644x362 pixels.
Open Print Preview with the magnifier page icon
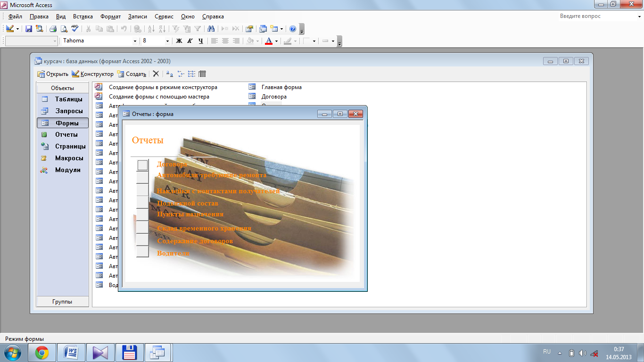(x=64, y=29)
